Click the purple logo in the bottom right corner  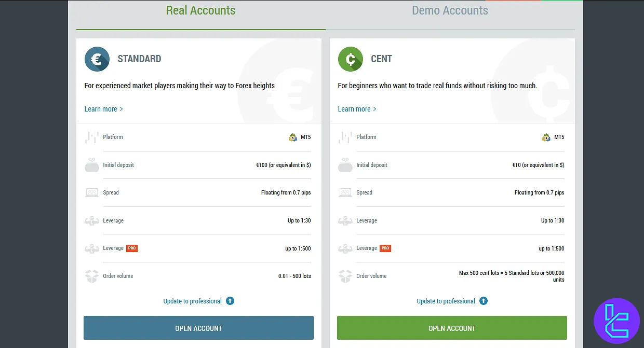pos(617,321)
